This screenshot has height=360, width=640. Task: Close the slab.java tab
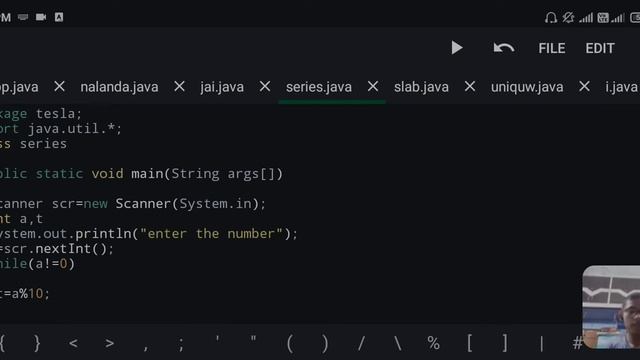(470, 87)
